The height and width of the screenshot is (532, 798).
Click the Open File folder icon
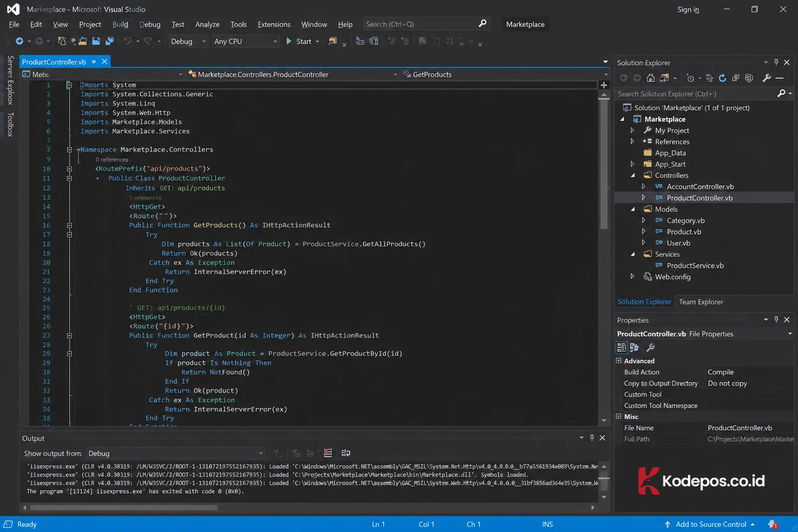click(82, 41)
